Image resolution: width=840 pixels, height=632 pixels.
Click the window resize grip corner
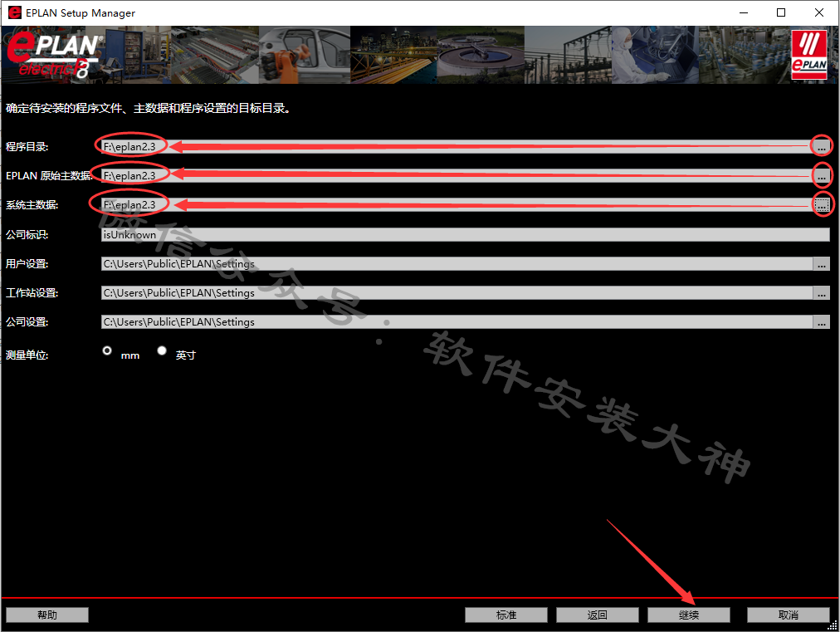pyautogui.click(x=833, y=625)
